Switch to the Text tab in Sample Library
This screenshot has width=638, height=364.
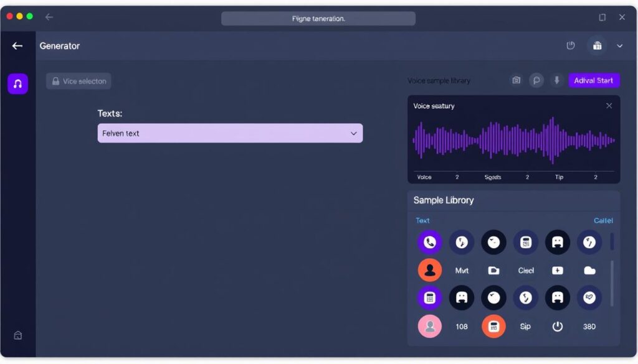[422, 220]
